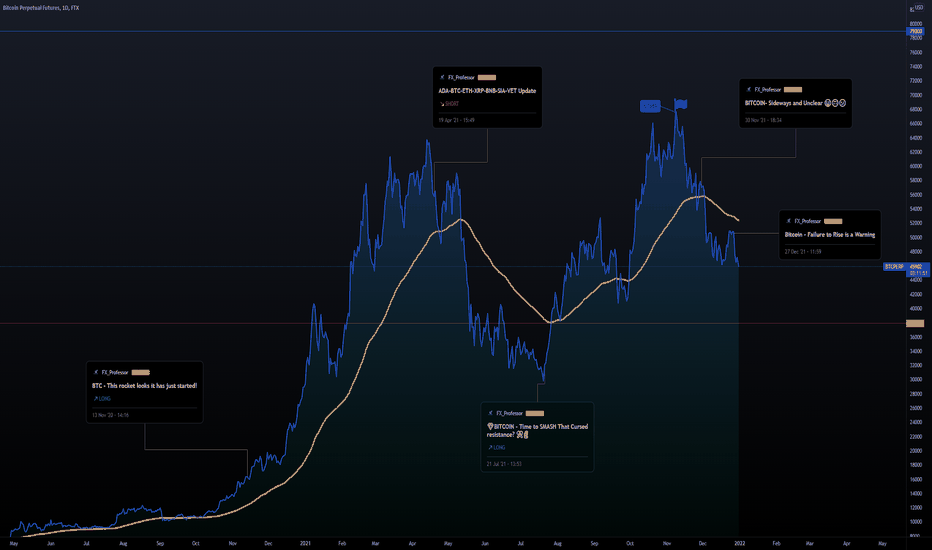Click FX_Professor avatar icon in the 19 Apr '21 card
The image size is (932, 550).
(x=442, y=77)
